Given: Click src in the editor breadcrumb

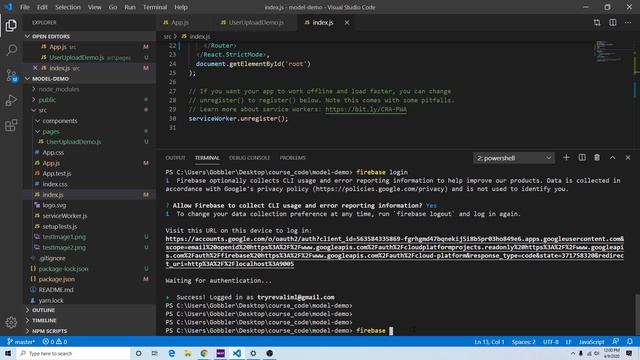Looking at the screenshot, I should coord(167,36).
